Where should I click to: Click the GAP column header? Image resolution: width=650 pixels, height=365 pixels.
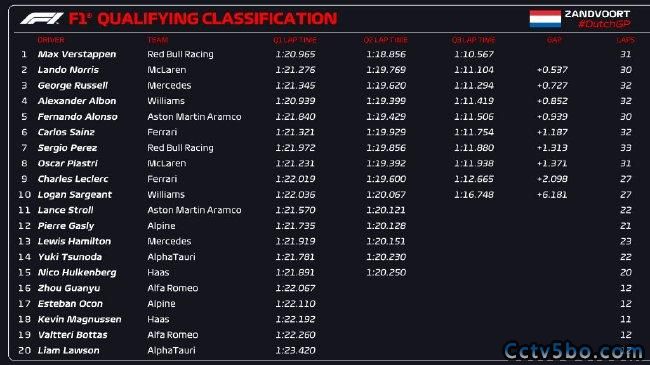pos(554,40)
